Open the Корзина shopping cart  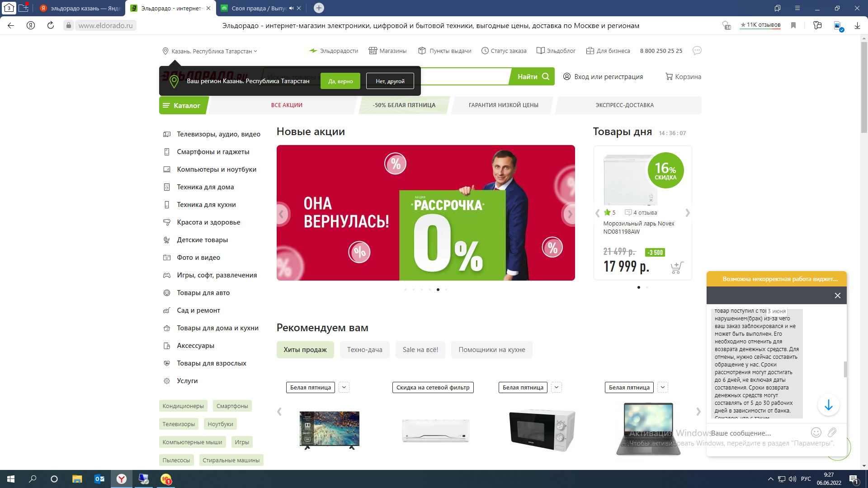pos(683,77)
